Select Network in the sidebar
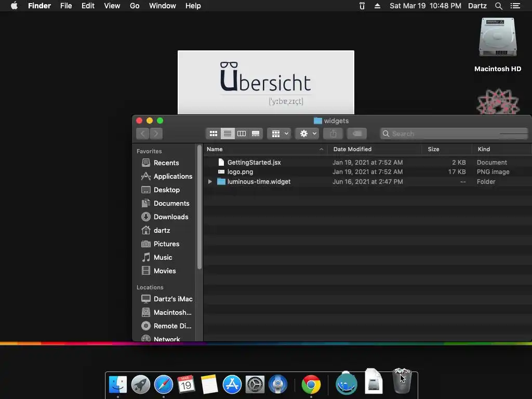The image size is (532, 399). tap(166, 339)
